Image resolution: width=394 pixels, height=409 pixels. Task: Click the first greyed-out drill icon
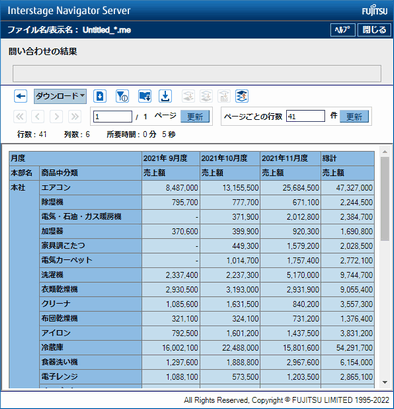tap(188, 96)
